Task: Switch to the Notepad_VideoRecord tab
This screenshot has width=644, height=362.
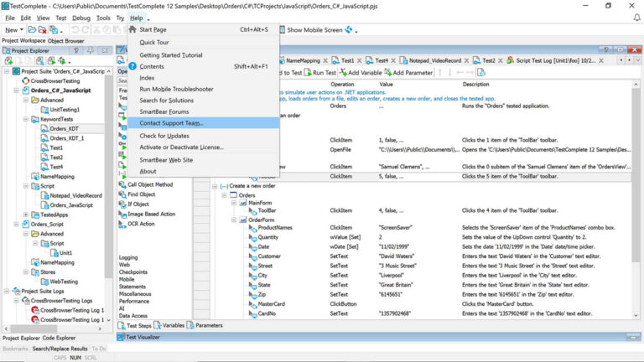Action: point(435,60)
